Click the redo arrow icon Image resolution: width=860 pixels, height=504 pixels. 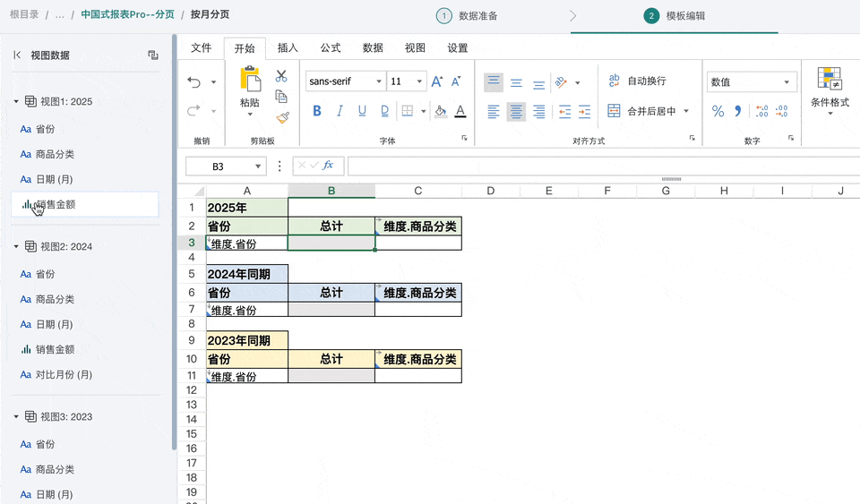194,111
